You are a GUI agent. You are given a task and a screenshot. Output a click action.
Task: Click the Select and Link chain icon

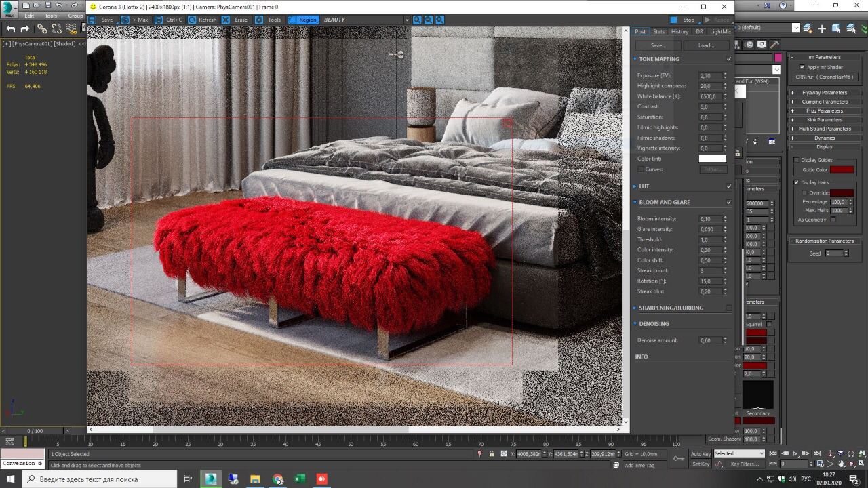coord(42,29)
